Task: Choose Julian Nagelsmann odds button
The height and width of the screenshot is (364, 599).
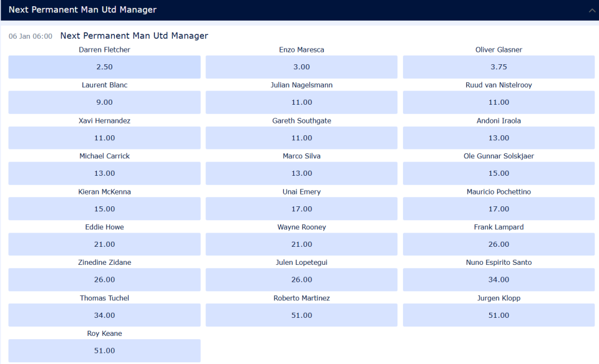Action: tap(301, 102)
